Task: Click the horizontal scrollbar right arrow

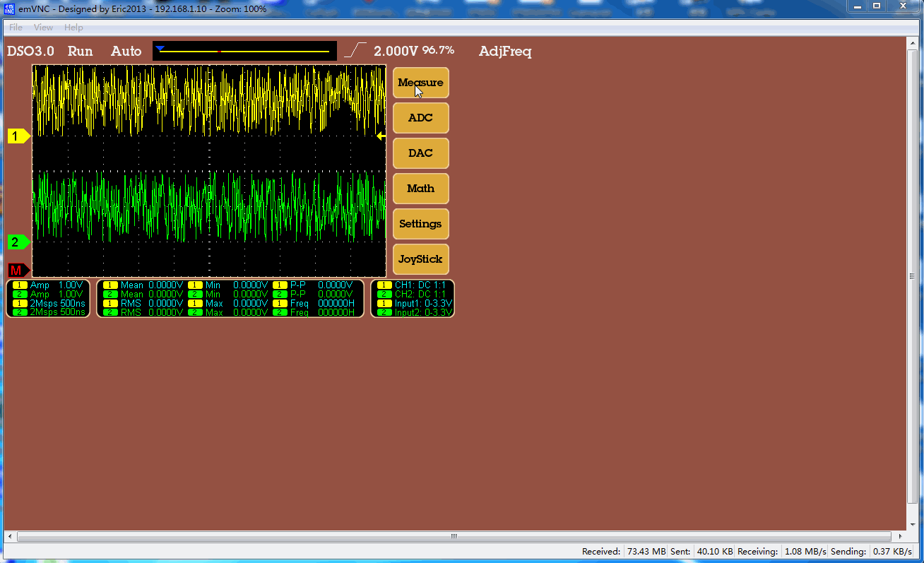Action: point(900,537)
